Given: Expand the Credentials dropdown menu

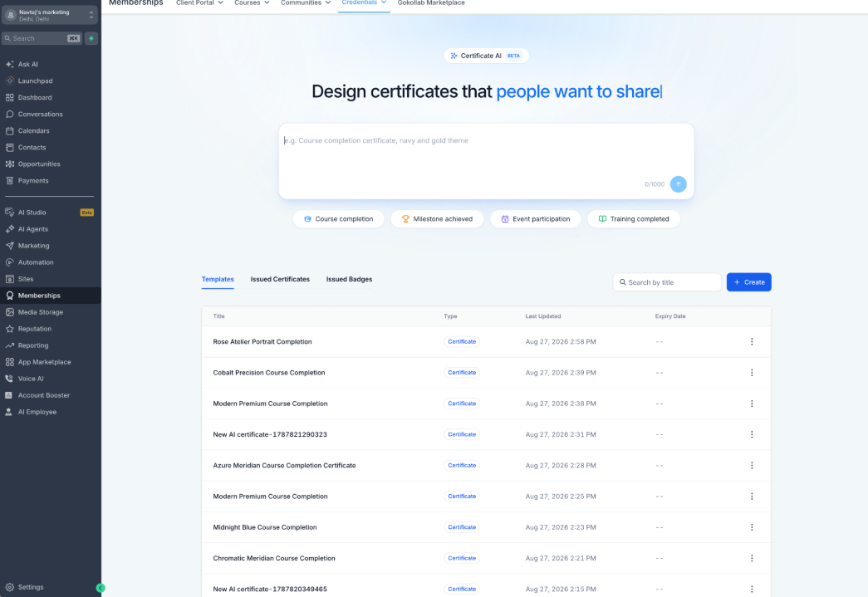Looking at the screenshot, I should click(364, 2).
